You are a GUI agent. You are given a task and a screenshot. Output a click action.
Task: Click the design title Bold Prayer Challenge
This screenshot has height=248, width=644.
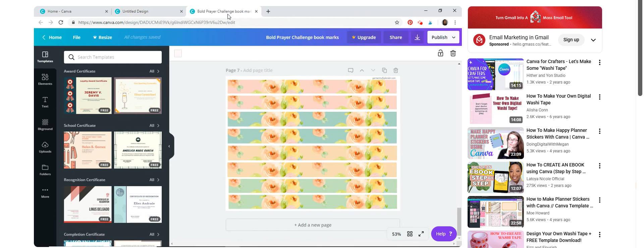pos(302,37)
